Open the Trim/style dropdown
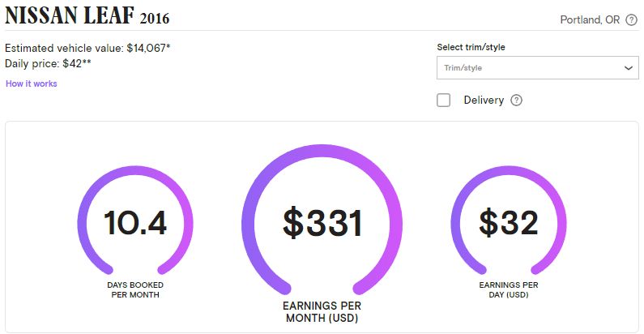This screenshot has width=644, height=334. point(538,68)
